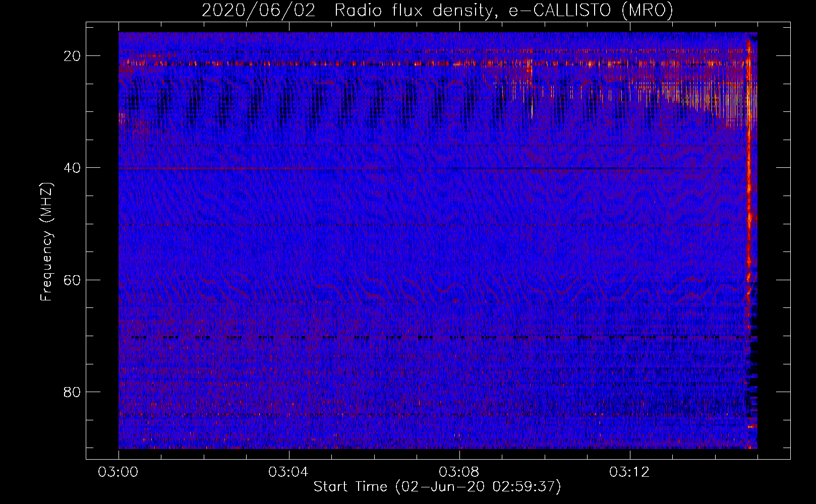Click the plot title '2020/06/02 Radio flux density, e-CALLISTO (MRO)'
816x504 pixels.
coord(437,11)
